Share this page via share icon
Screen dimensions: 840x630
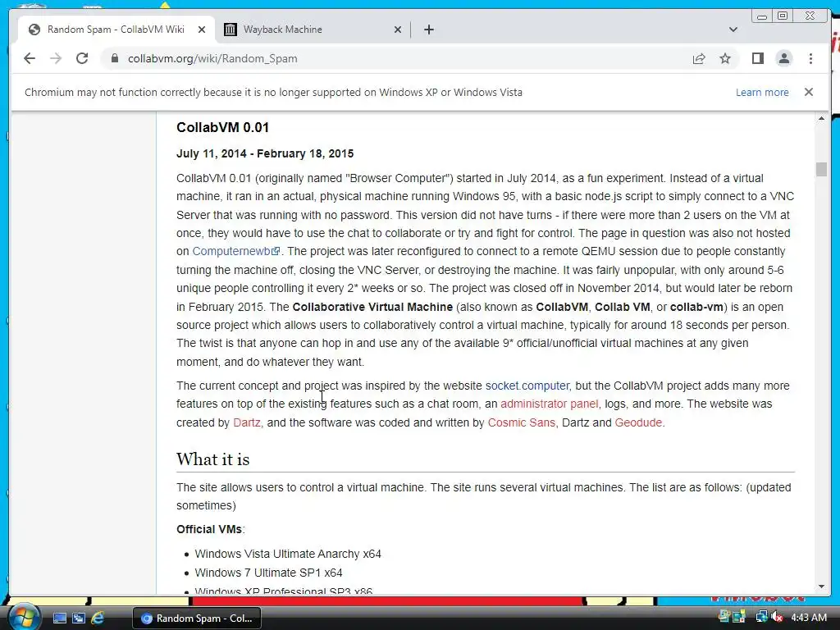pos(699,58)
